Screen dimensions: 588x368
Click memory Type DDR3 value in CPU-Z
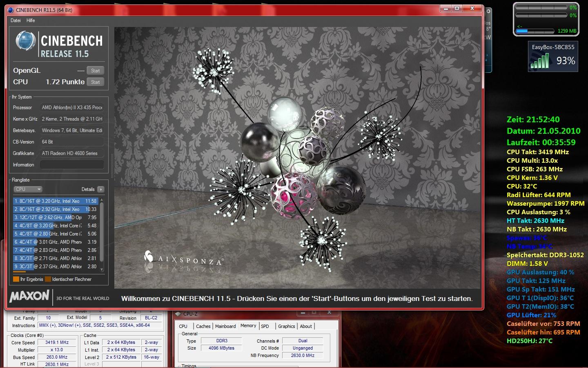(222, 341)
